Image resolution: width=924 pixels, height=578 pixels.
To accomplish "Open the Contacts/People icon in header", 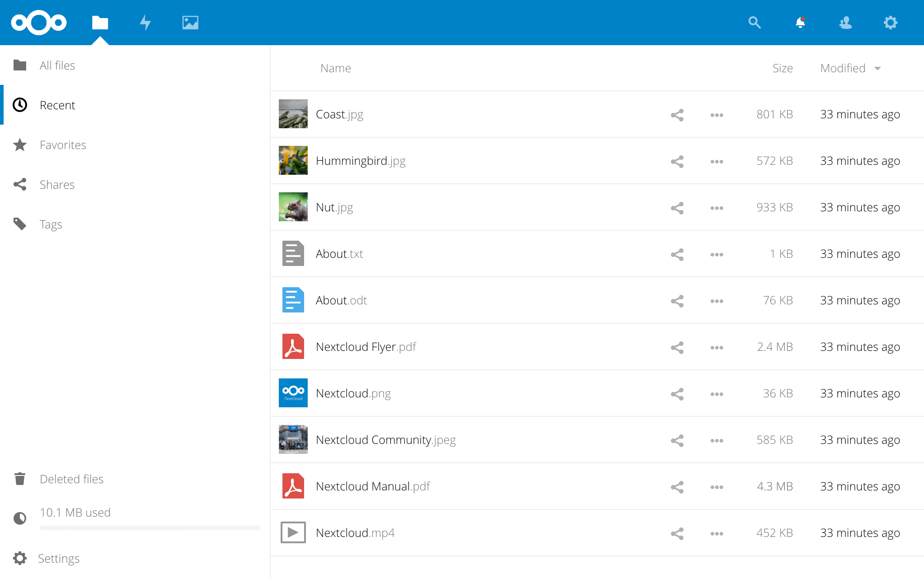I will click(x=845, y=23).
